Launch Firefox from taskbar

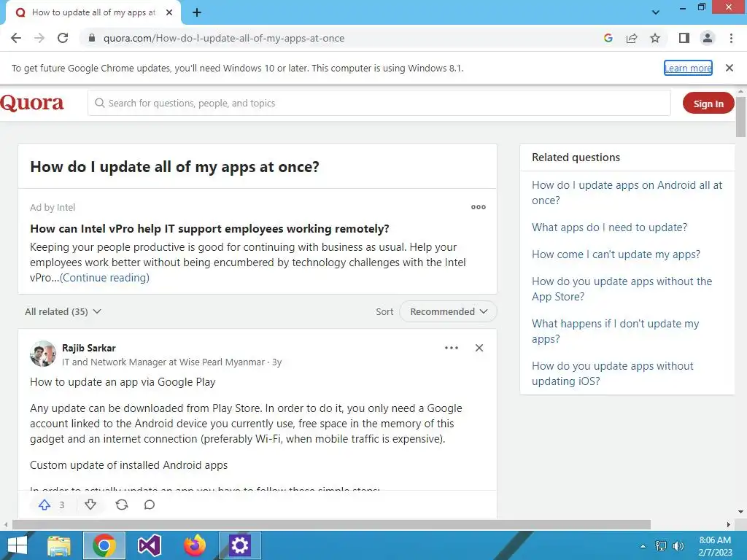[195, 545]
